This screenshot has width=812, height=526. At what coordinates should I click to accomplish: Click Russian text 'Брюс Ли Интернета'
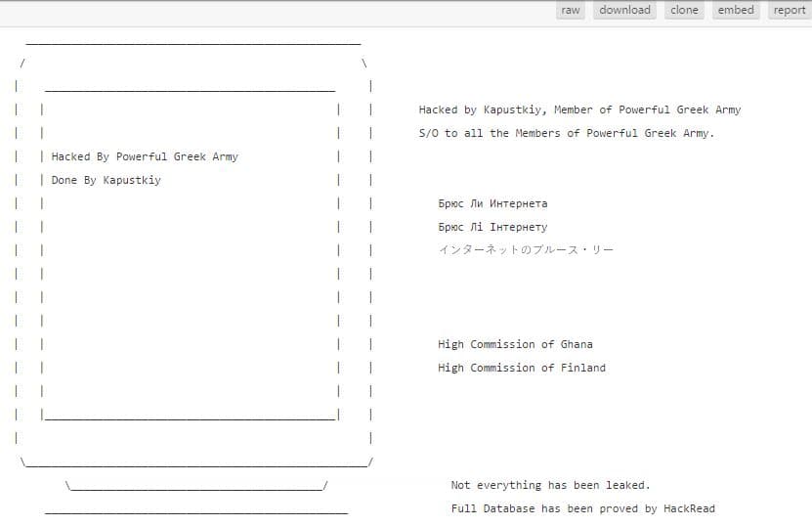click(492, 203)
